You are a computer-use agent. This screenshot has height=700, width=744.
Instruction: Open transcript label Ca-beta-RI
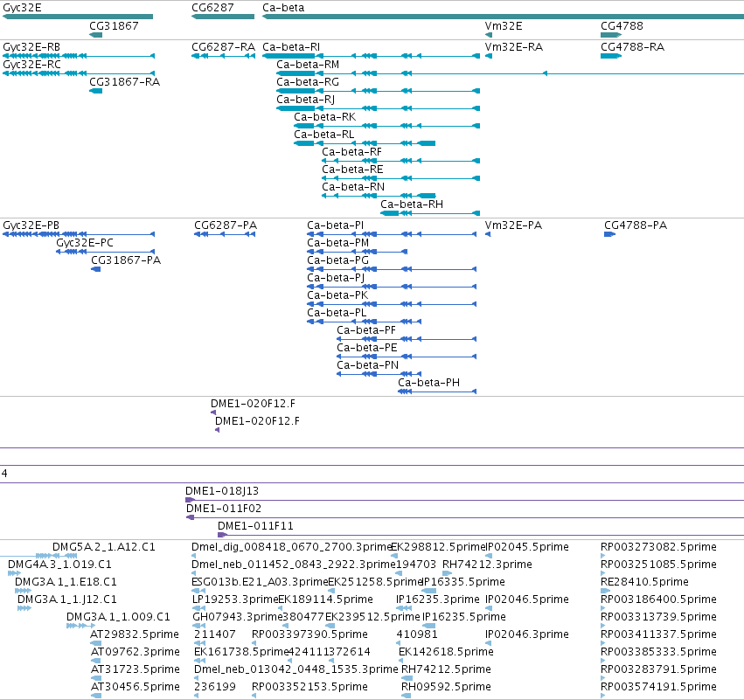[x=291, y=47]
